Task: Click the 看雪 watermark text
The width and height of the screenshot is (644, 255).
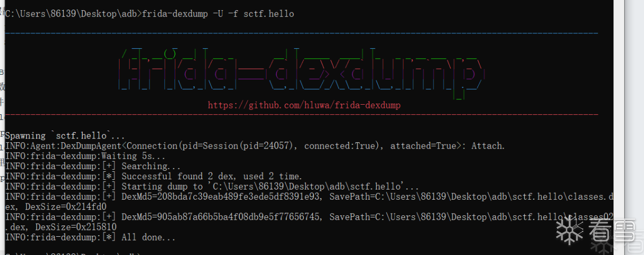Action: [x=611, y=231]
